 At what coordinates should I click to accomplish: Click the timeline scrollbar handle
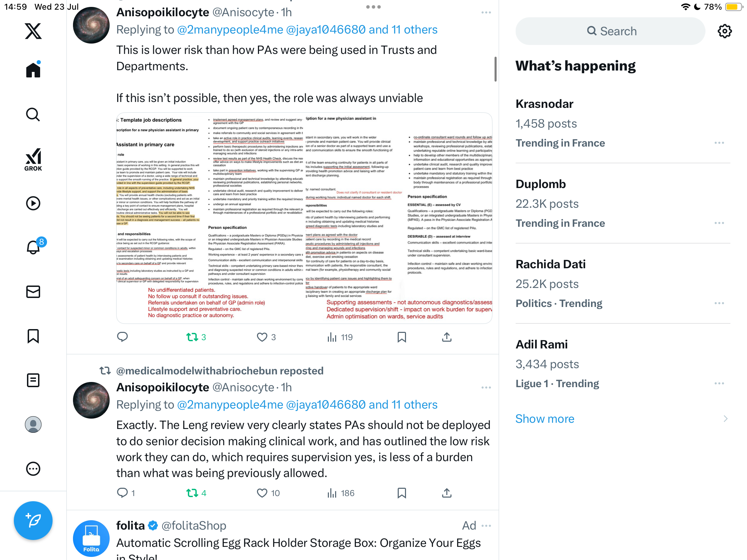click(495, 69)
